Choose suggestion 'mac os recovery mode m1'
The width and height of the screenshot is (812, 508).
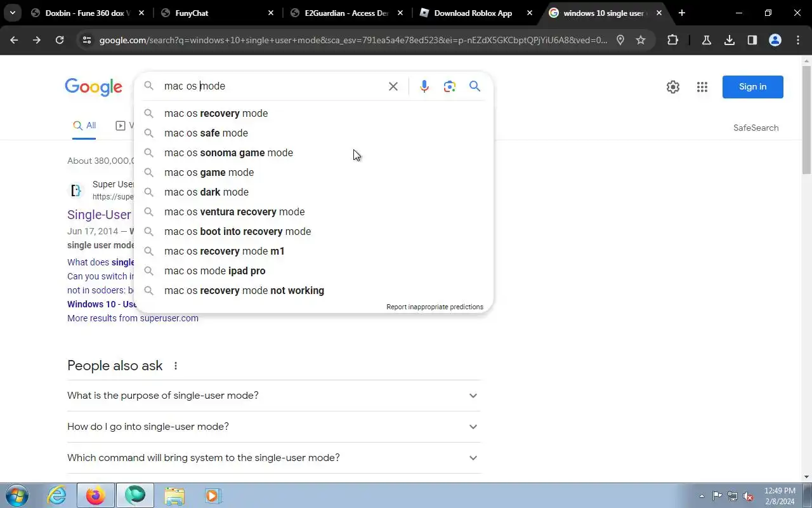click(313, 251)
